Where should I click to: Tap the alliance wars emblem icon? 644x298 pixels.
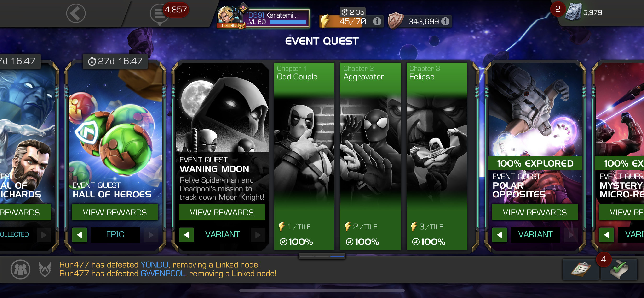point(45,269)
